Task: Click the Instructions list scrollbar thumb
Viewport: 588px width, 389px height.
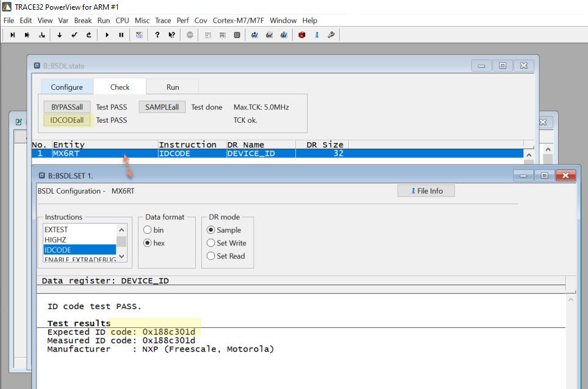Action: point(121,241)
